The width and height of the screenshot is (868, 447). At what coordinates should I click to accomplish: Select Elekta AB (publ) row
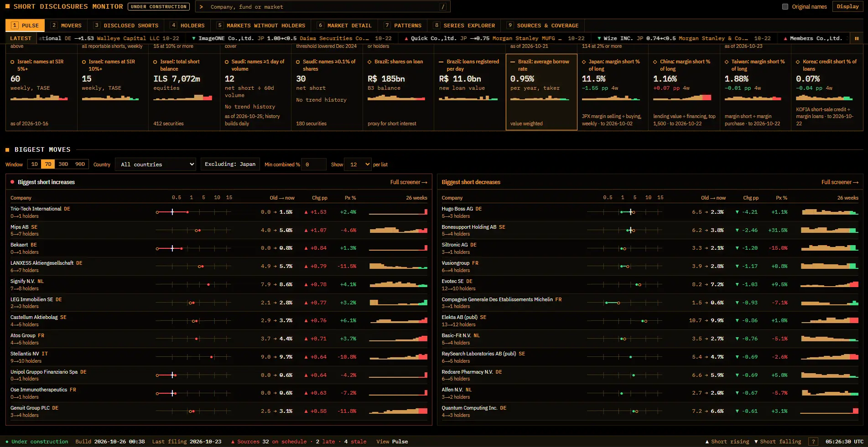(650, 321)
